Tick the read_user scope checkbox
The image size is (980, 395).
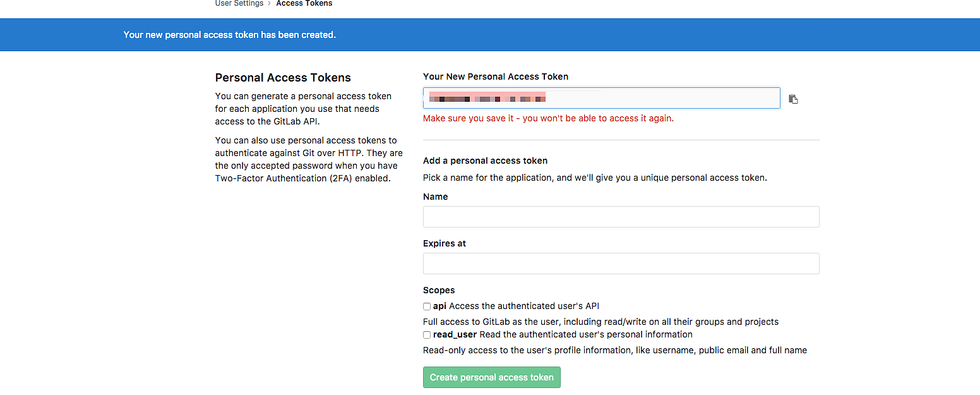[427, 335]
